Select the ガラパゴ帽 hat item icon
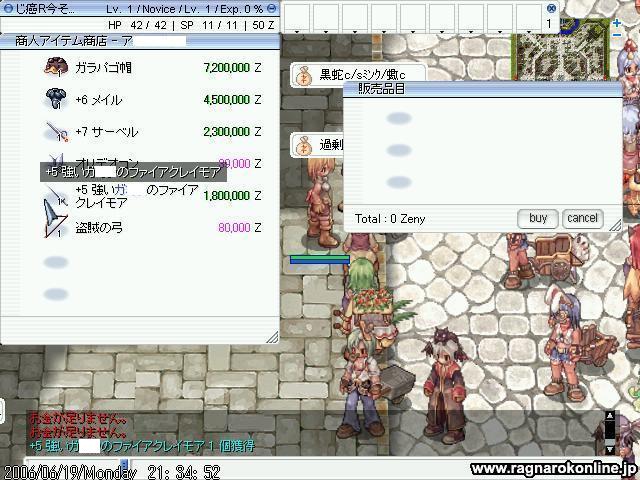This screenshot has width=640, height=480. 56,67
